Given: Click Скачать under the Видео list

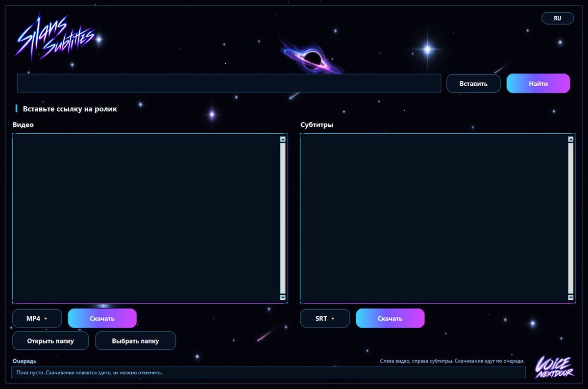Looking at the screenshot, I should (x=102, y=318).
